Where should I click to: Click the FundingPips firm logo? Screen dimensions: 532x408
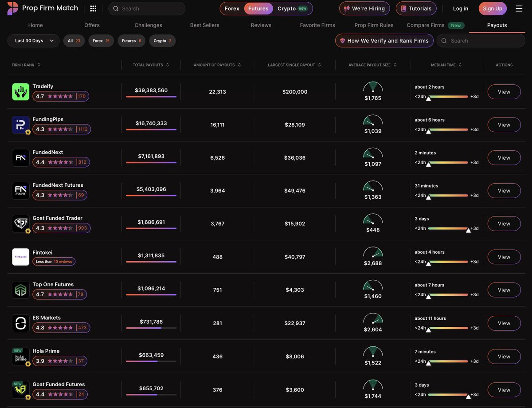click(21, 125)
